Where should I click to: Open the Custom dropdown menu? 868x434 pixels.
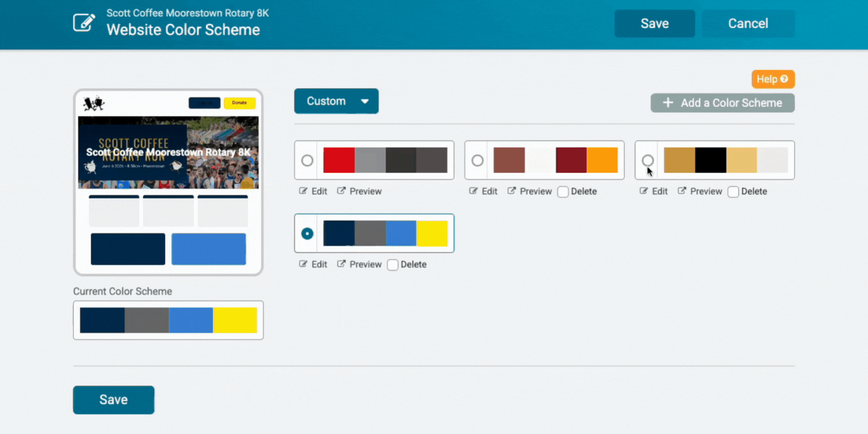pyautogui.click(x=336, y=101)
